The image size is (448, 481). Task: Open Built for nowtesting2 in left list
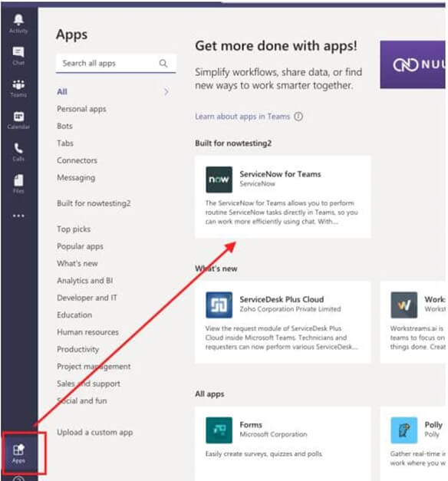pos(94,203)
